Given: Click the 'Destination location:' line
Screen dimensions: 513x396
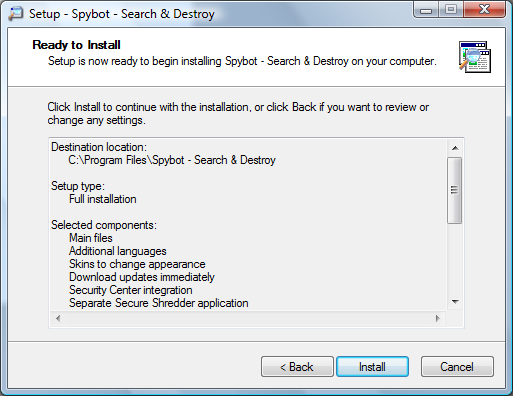Looking at the screenshot, I should pyautogui.click(x=99, y=147).
